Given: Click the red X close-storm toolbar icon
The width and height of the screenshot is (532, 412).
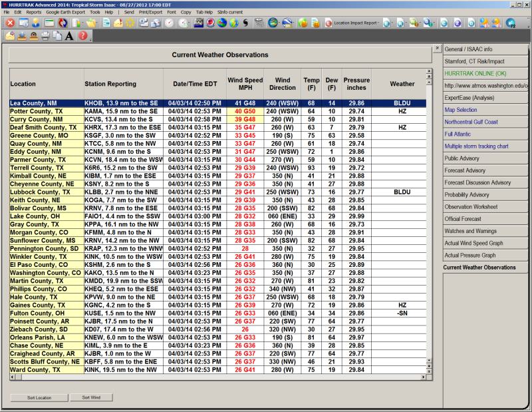Looking at the screenshot, I should 10,23.
